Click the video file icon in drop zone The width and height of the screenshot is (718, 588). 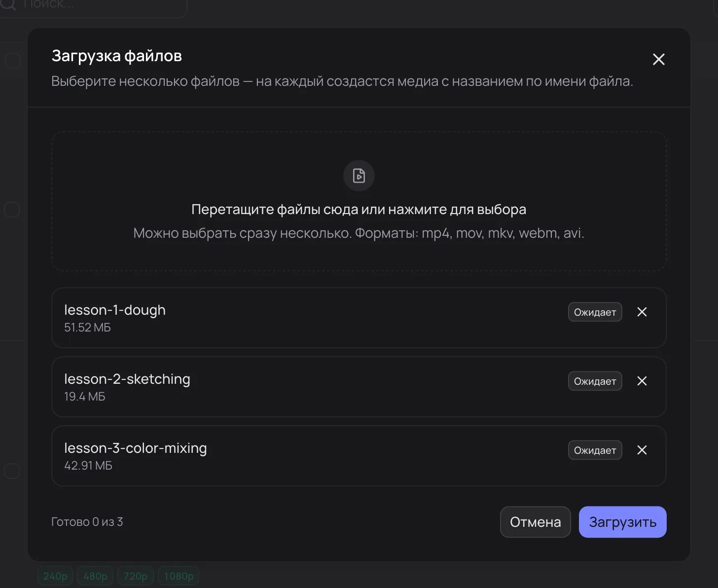pos(359,176)
